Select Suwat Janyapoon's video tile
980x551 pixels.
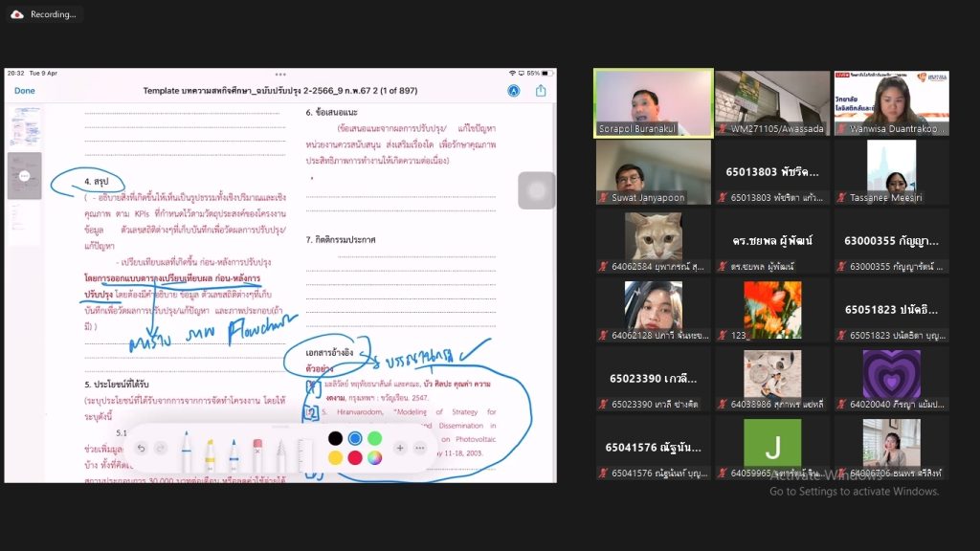coord(653,172)
